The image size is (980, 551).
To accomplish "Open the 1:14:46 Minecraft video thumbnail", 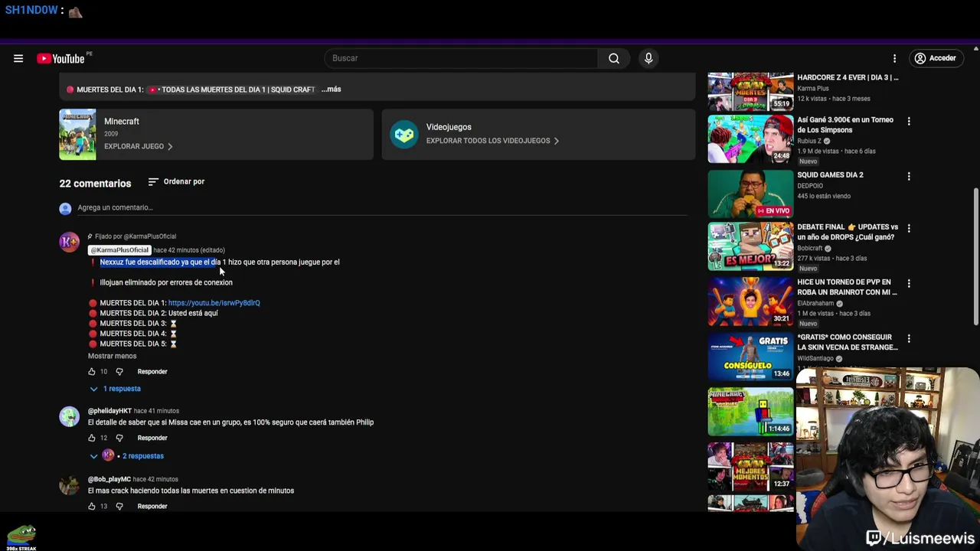I will point(750,412).
